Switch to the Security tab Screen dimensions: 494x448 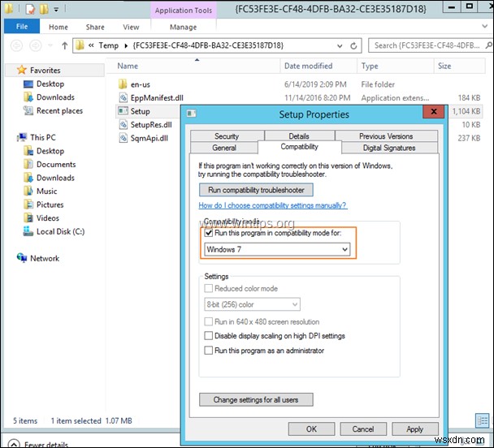227,136
